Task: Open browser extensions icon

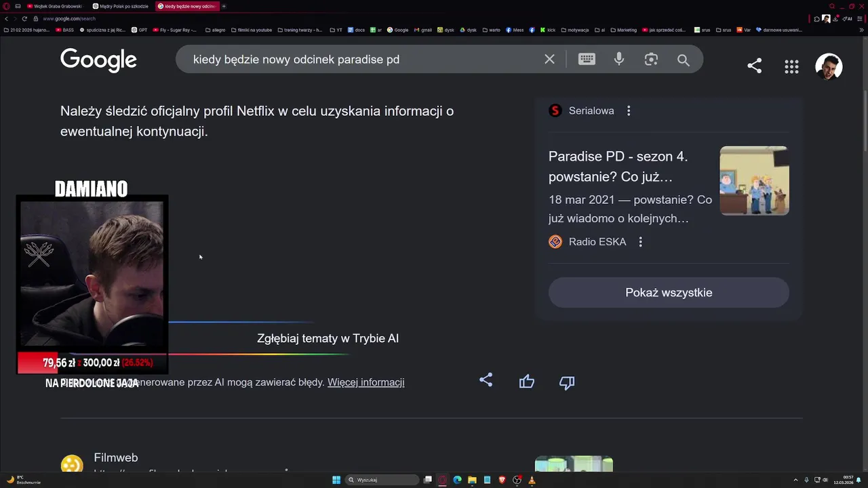Action: point(817,19)
